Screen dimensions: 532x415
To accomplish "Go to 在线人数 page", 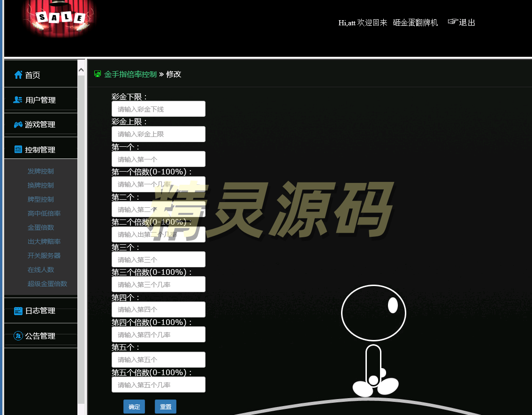I will click(x=41, y=270).
